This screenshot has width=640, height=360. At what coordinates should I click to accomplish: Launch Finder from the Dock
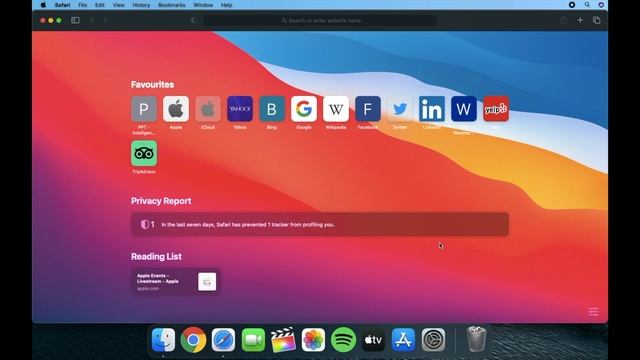pos(163,340)
